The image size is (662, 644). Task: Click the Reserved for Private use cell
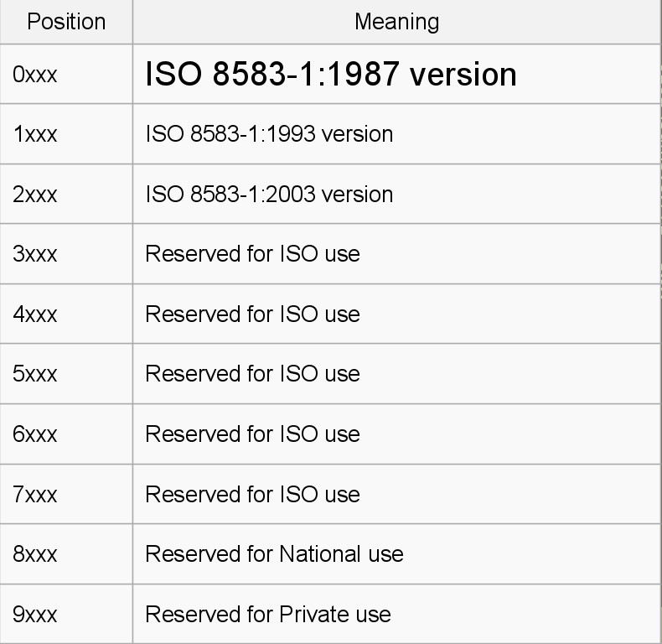coord(397,614)
